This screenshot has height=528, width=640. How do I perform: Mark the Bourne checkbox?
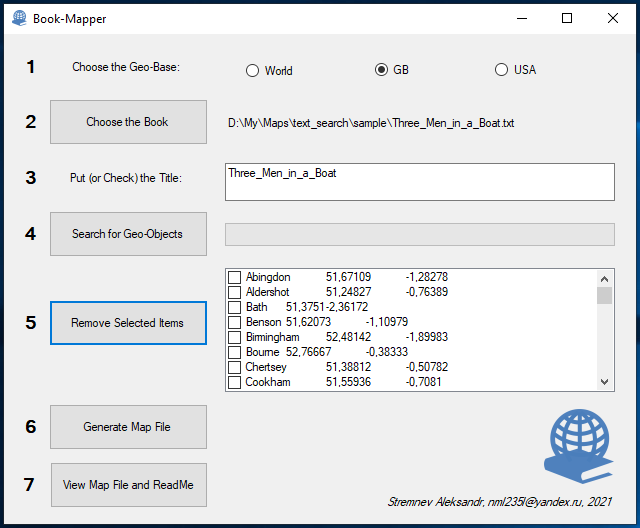pos(234,352)
